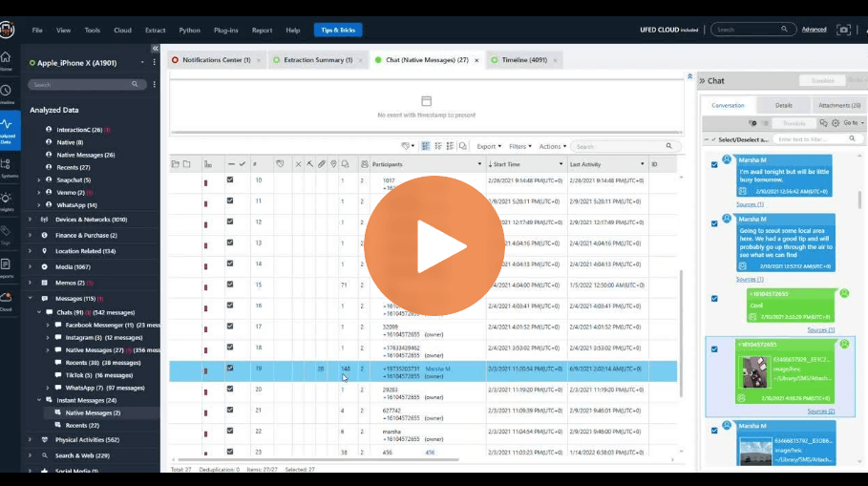
Task: Click the image thumbnail in green message
Action: click(x=754, y=372)
